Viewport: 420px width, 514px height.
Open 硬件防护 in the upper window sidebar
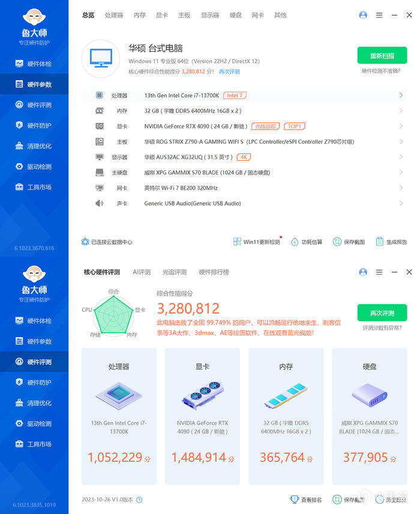coord(34,125)
